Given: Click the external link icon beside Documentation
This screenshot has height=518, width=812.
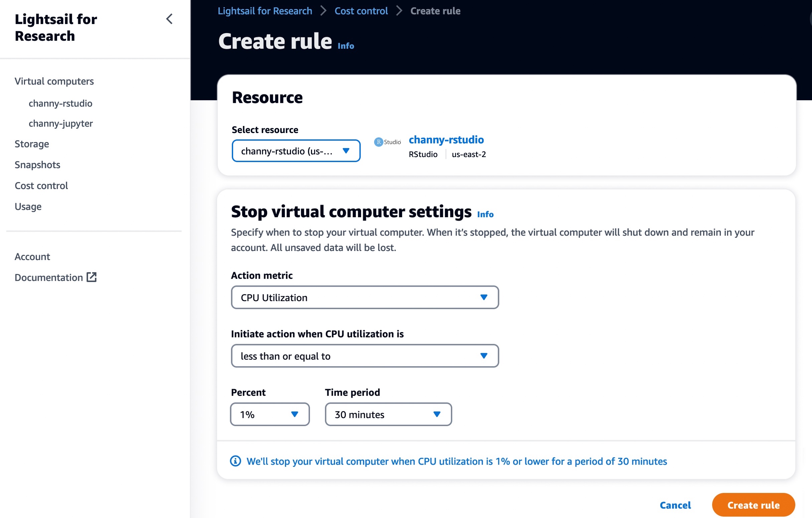Looking at the screenshot, I should coord(92,277).
